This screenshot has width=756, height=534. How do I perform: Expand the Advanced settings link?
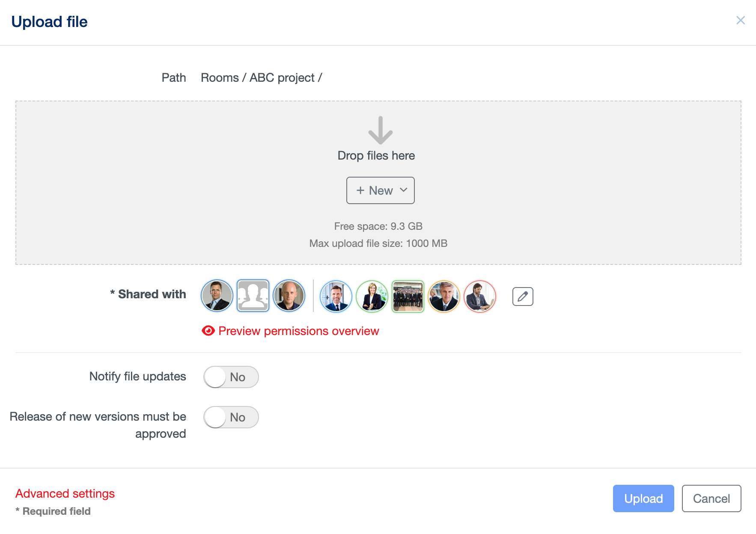click(x=65, y=493)
